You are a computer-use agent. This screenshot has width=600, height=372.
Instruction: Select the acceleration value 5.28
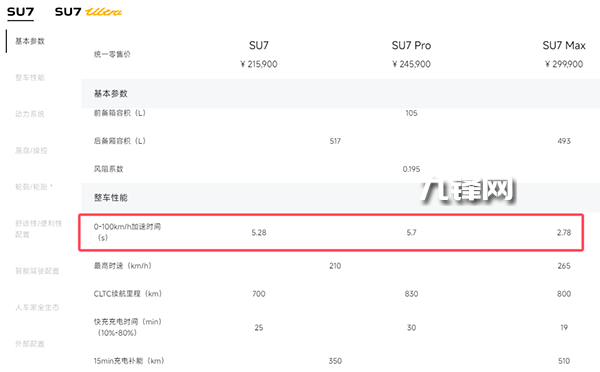[x=259, y=233]
